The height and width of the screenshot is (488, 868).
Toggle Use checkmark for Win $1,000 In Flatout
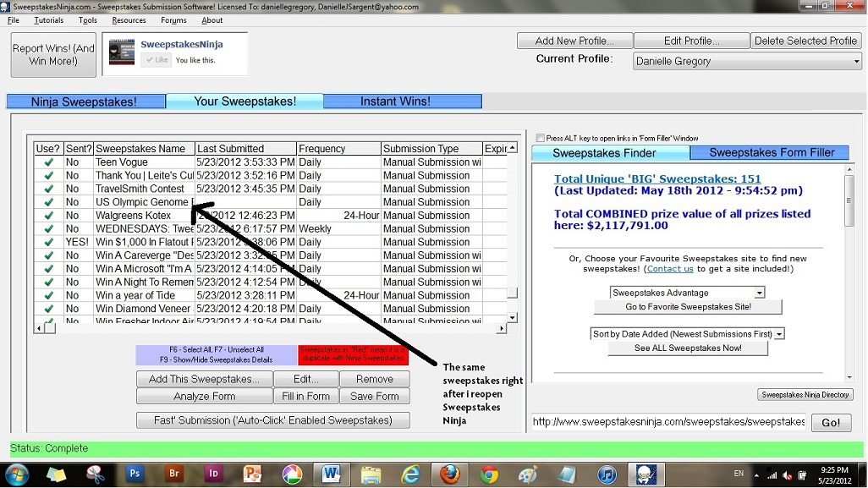[x=49, y=242]
